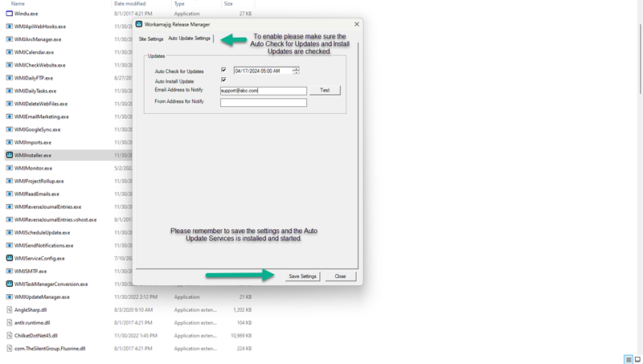
Task: Click the Email Address to Notify field
Action: tap(264, 91)
